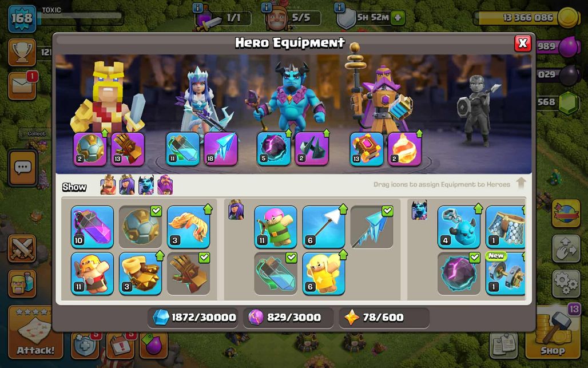Screen dimensions: 588x368
Task: Open info for heroes count 5/5
Action: 266,7
